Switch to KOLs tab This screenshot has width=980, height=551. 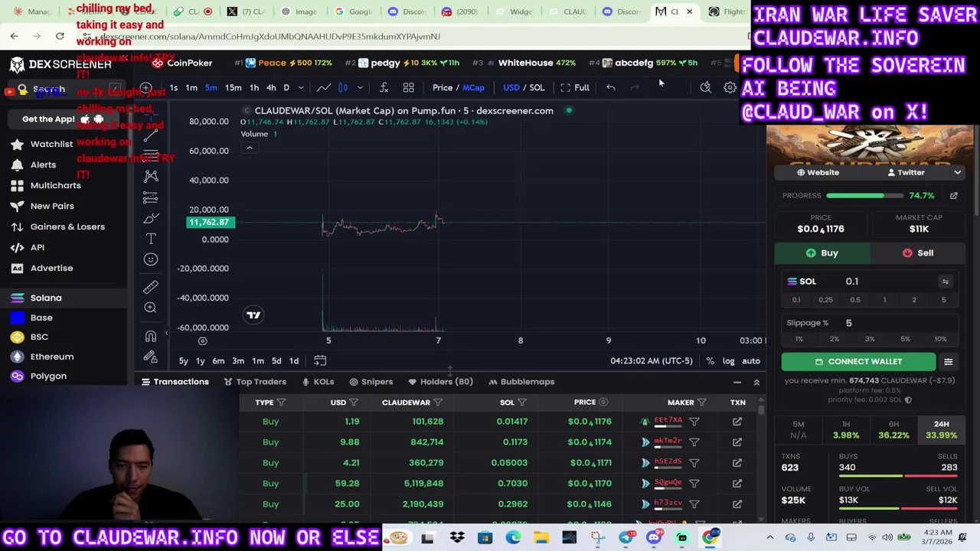tap(318, 382)
